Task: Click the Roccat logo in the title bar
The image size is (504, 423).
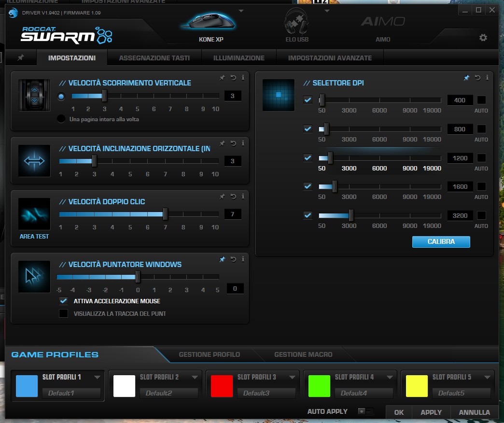Action: [x=13, y=13]
